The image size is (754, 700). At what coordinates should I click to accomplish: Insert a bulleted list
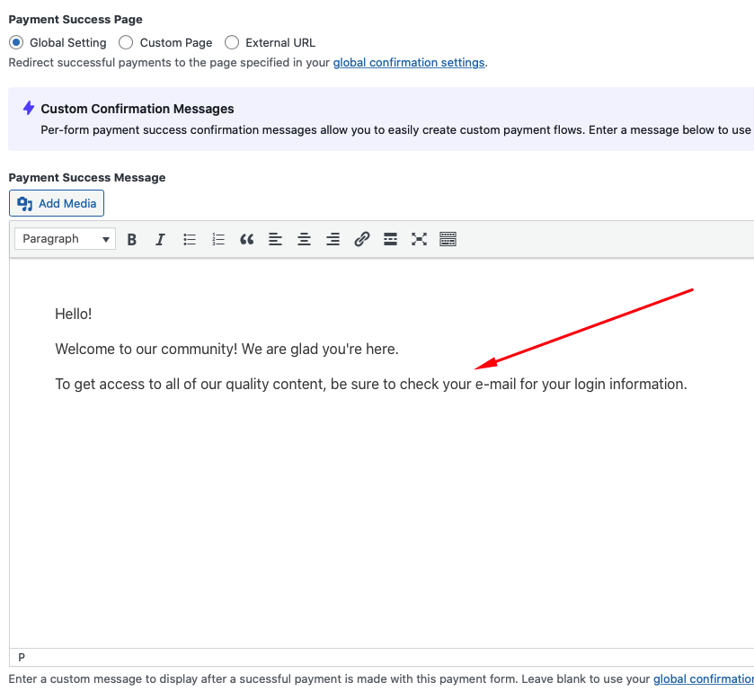[190, 239]
